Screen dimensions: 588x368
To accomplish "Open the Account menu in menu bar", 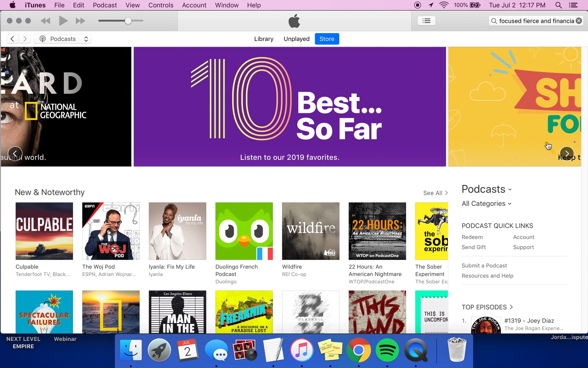I will coord(194,5).
